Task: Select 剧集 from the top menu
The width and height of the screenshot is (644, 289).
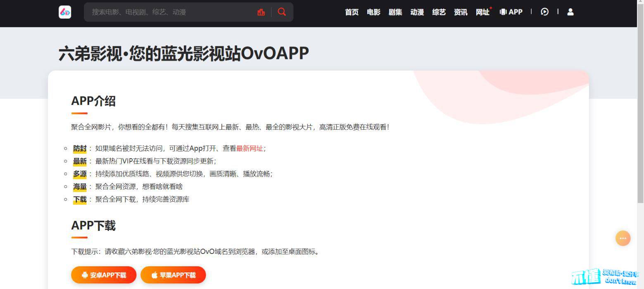Action: click(395, 12)
